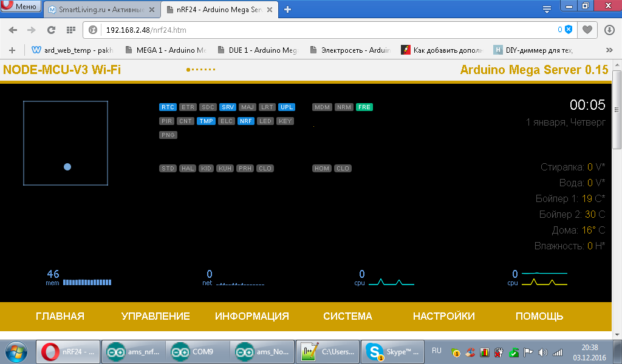Expand the bookmarks bar overflow chevron
The width and height of the screenshot is (622, 364).
pos(609,50)
